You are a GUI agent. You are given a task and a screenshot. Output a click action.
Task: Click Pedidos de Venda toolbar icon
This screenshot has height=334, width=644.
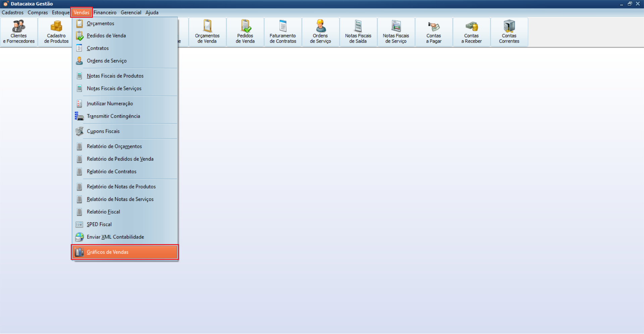(245, 32)
